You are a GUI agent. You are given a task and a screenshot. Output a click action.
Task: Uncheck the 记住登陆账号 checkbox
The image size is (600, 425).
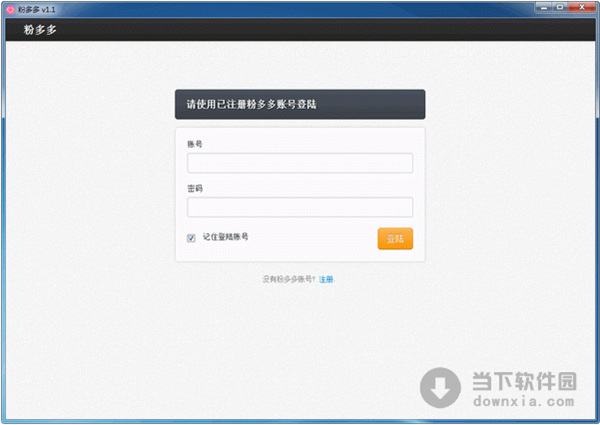pyautogui.click(x=191, y=238)
